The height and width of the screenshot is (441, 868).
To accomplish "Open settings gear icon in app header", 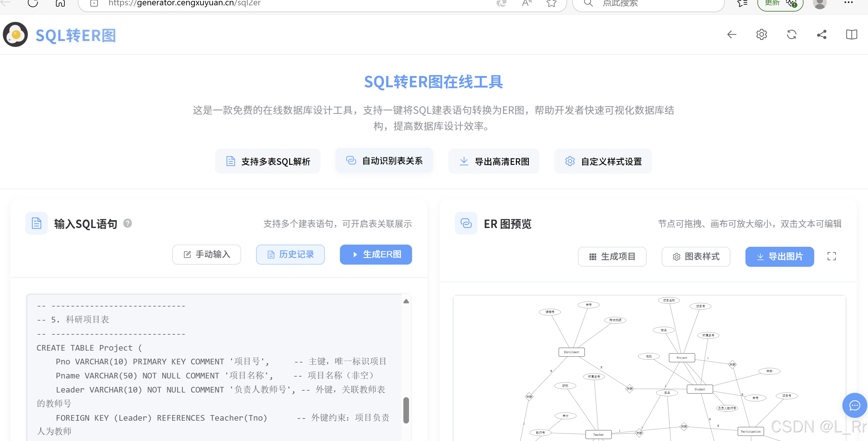I will click(761, 34).
